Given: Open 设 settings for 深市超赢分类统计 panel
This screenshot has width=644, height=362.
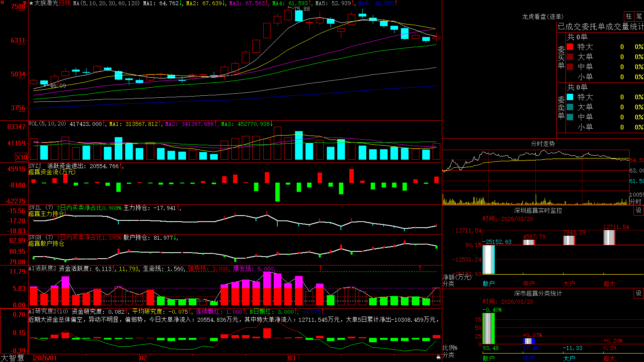Looking at the screenshot, I should pyautogui.click(x=638, y=293).
